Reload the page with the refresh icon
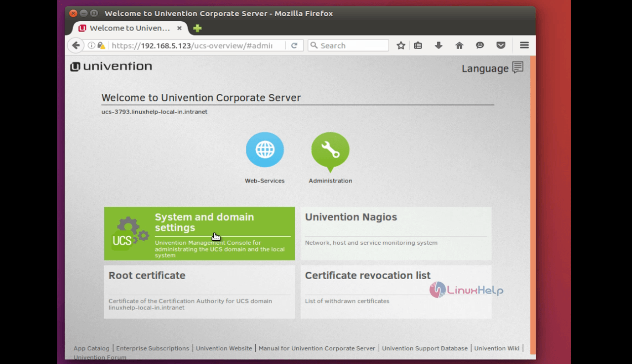This screenshot has height=364, width=632. 294,45
